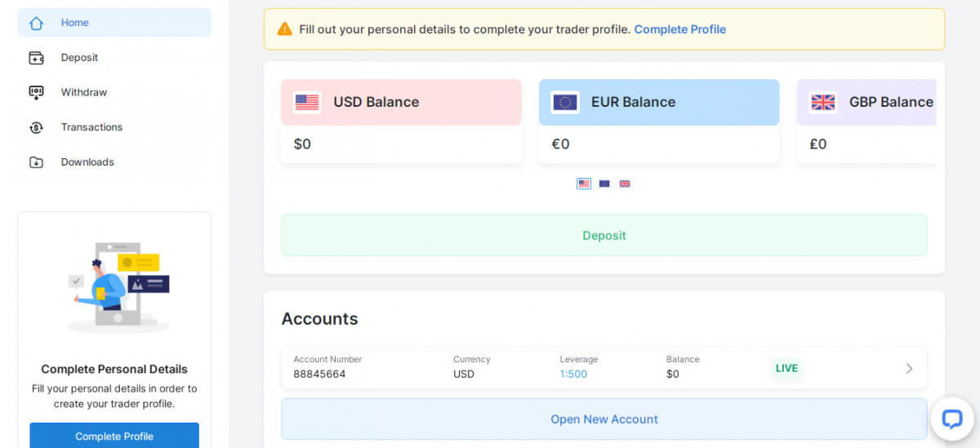Click the blue Complete Profile sidebar button
This screenshot has width=980, height=448.
[114, 436]
